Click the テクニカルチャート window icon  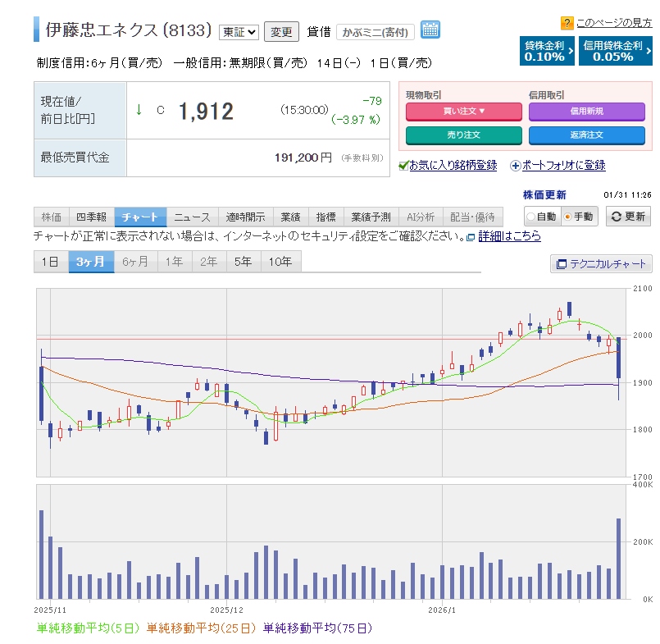tap(562, 264)
